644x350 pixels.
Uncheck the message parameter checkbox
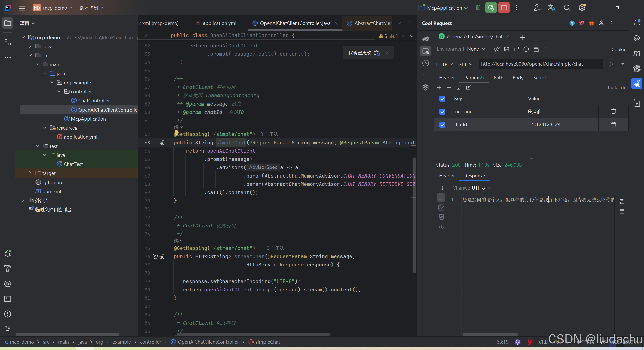click(x=442, y=111)
